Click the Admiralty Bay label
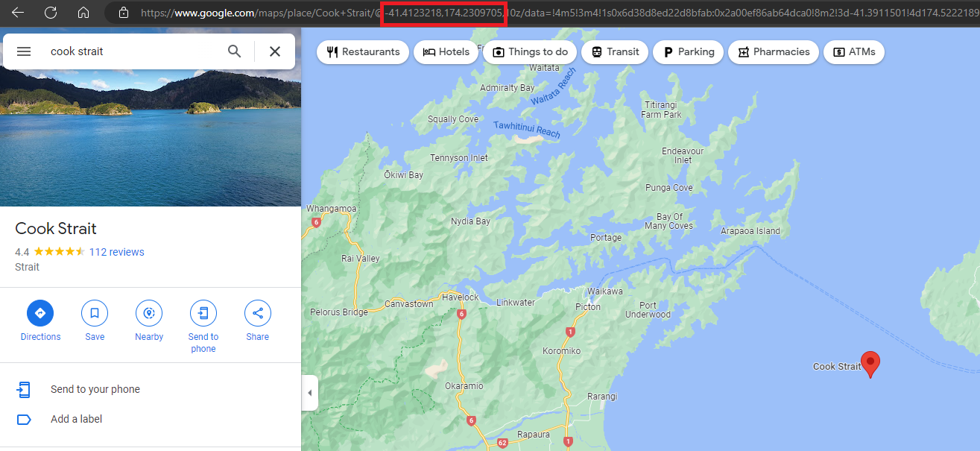This screenshot has height=451, width=980. tap(508, 88)
